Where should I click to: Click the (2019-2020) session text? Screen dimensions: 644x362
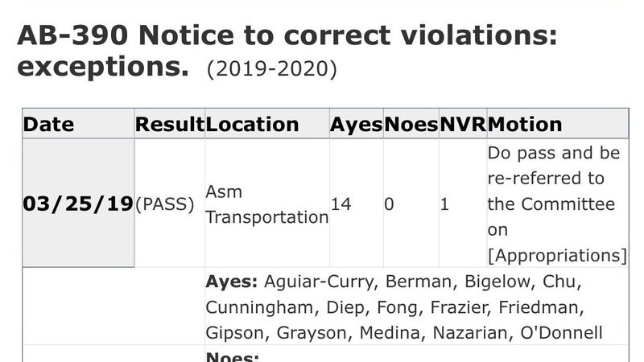coord(271,69)
